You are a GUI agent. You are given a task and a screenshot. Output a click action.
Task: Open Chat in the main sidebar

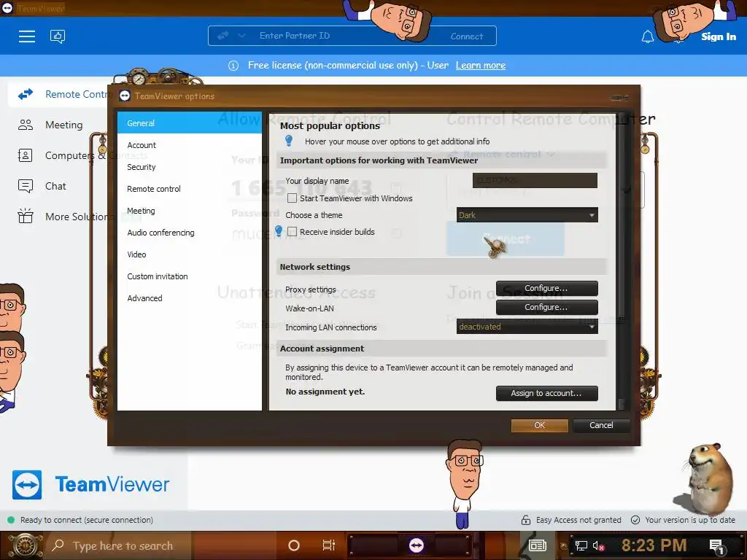coord(55,186)
